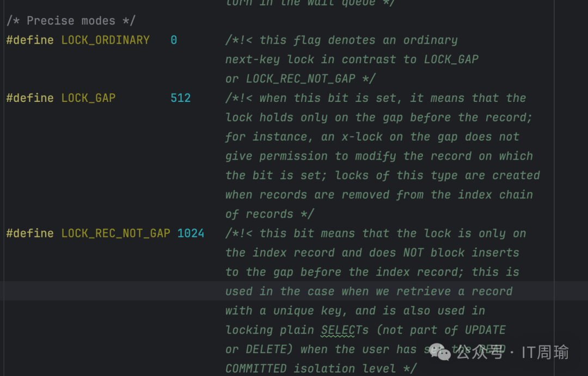Click LOCK_GAP in 'in contrast to' comment
The height and width of the screenshot is (376, 588).
[451, 59]
